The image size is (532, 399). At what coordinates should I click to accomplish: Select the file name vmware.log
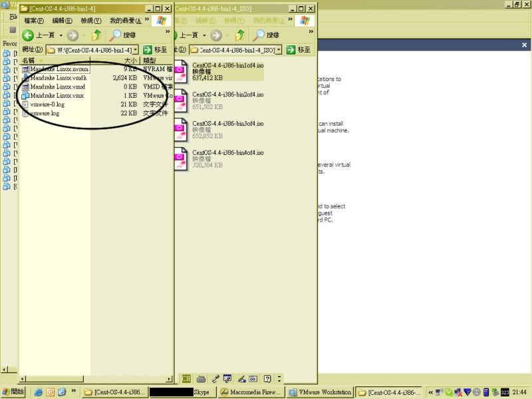(45, 113)
